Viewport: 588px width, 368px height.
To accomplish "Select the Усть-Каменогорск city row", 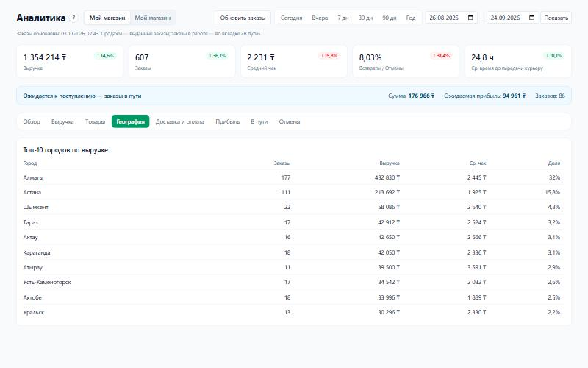I will click(x=292, y=282).
